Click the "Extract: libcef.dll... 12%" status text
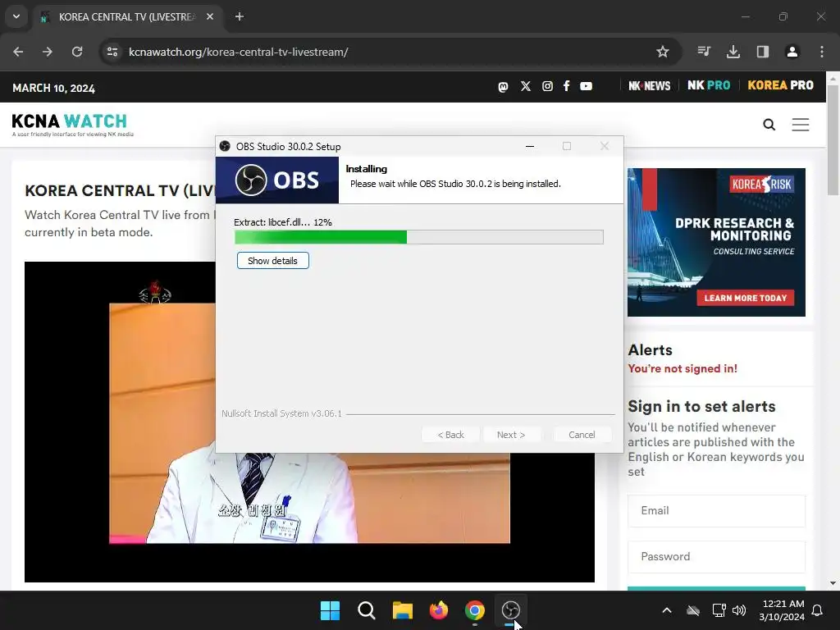Screen dimensions: 840x630 tap(283, 222)
